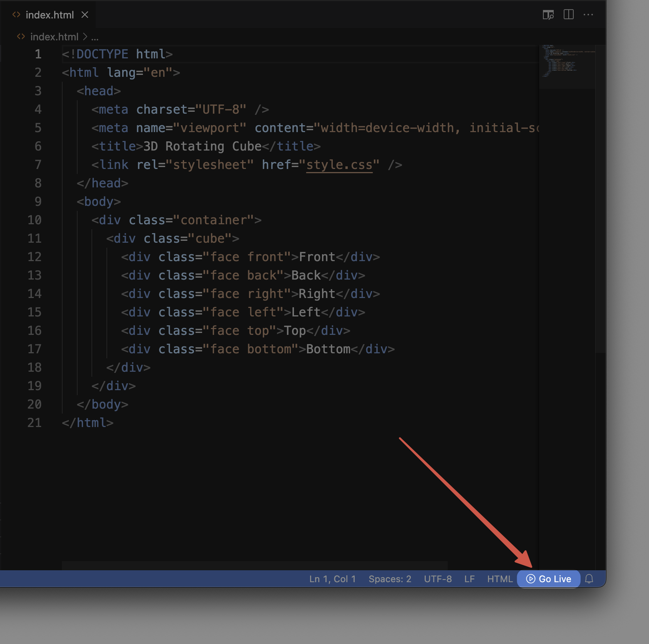Select the index.html editor tab
The width and height of the screenshot is (649, 644).
point(49,15)
